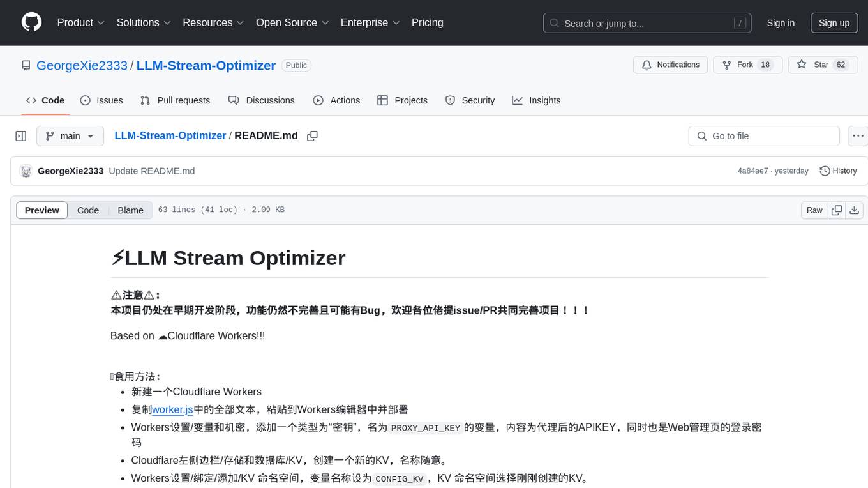
Task: Open the LLM-Stream-Optimizer repository link
Action: pos(206,65)
